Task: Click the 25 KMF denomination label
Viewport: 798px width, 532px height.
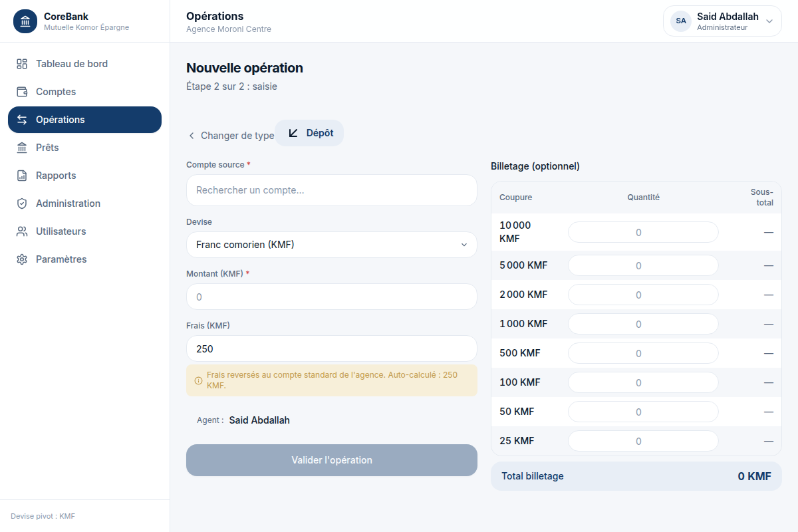Action: click(x=517, y=441)
